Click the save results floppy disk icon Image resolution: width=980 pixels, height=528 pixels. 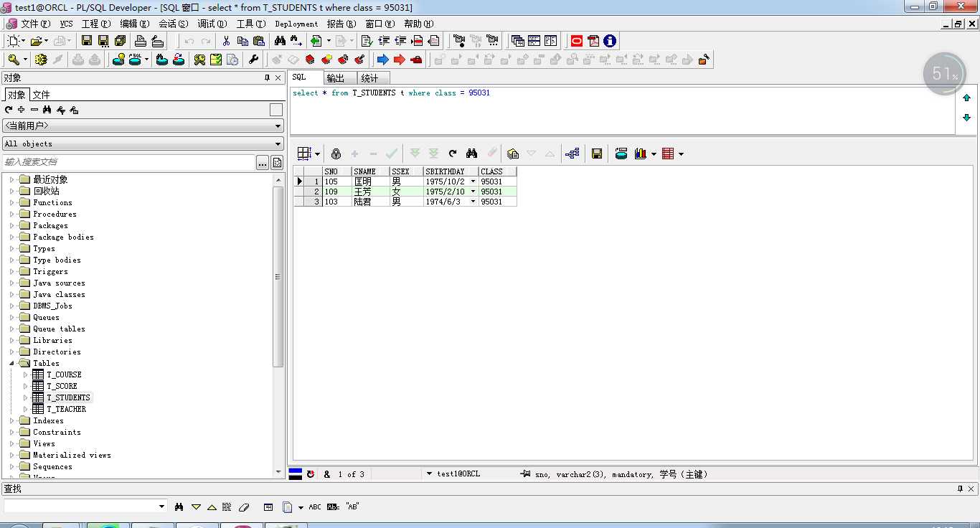pyautogui.click(x=596, y=154)
